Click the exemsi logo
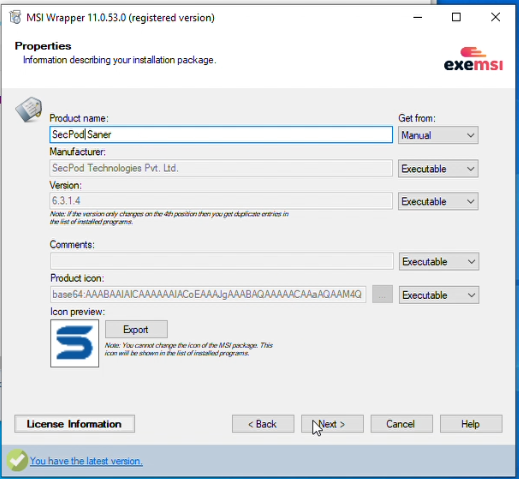Screen dimensions: 519x479 473,59
